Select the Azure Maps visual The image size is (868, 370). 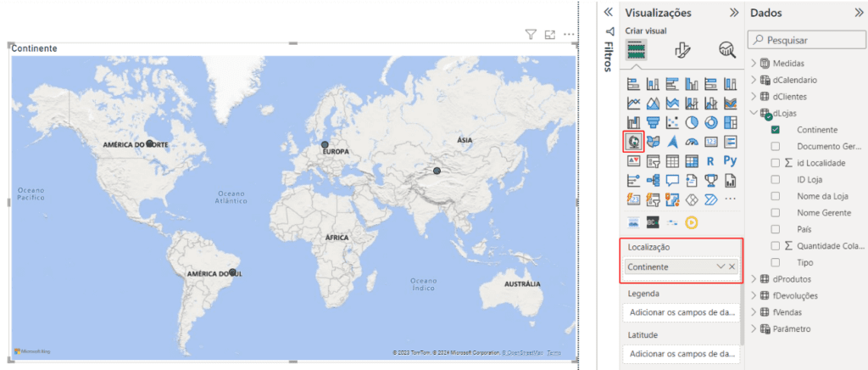[x=672, y=142]
